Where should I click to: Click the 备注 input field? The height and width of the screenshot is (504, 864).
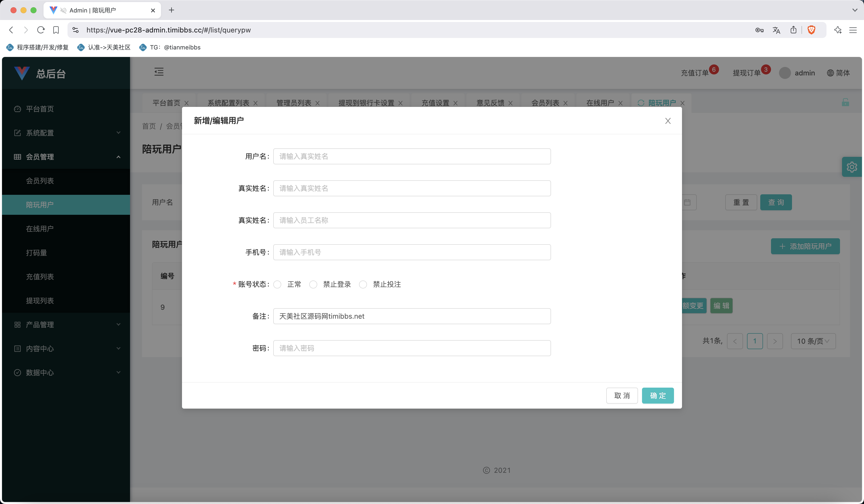(412, 316)
